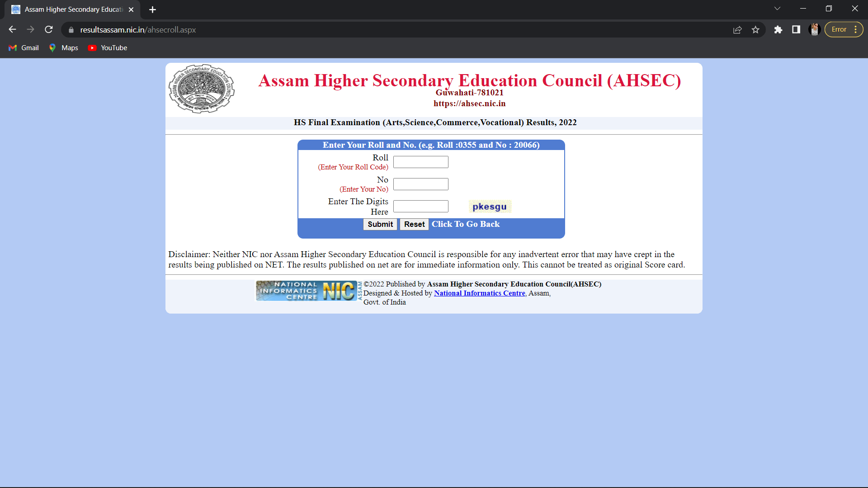This screenshot has width=868, height=488.
Task: Click the forward navigation arrow
Action: [x=30, y=29]
